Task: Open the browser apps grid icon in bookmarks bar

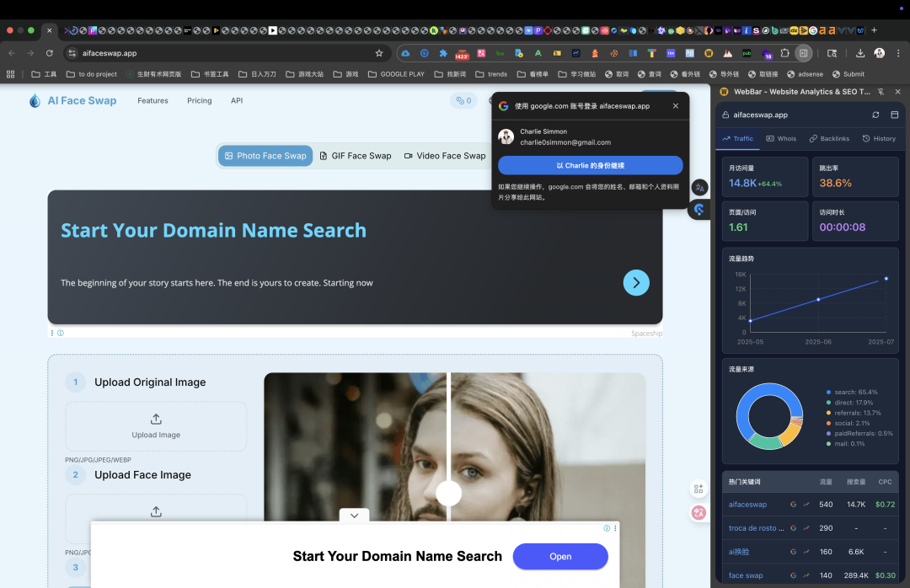Action: click(x=10, y=74)
